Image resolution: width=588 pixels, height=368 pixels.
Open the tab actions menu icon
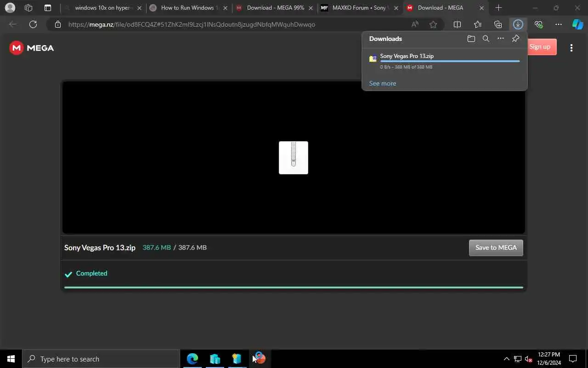(47, 8)
